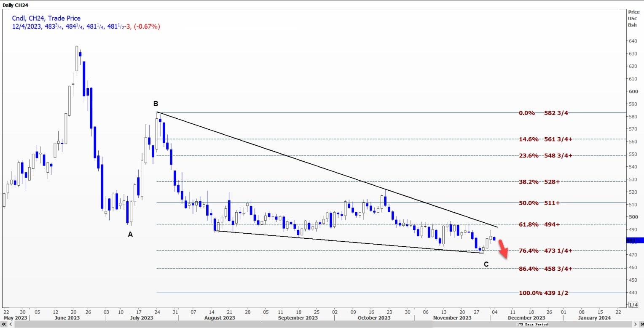Click the red downward arrow annotation
The image size is (644, 328).
(503, 248)
